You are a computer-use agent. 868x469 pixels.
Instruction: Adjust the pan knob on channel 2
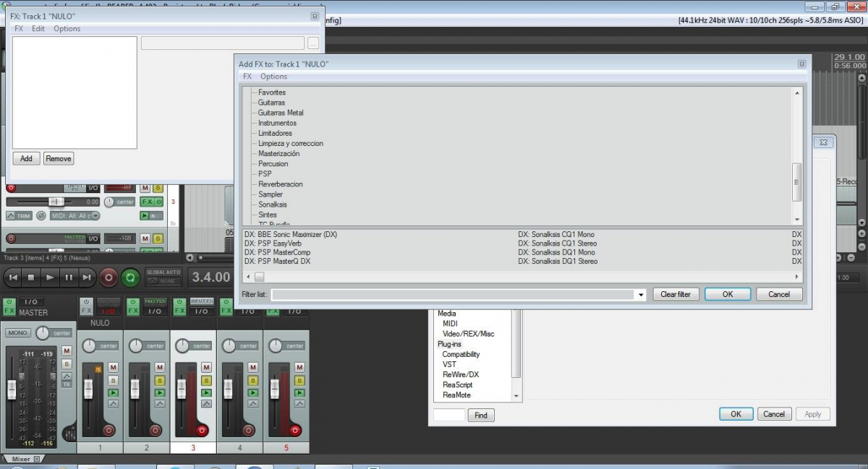[136, 346]
